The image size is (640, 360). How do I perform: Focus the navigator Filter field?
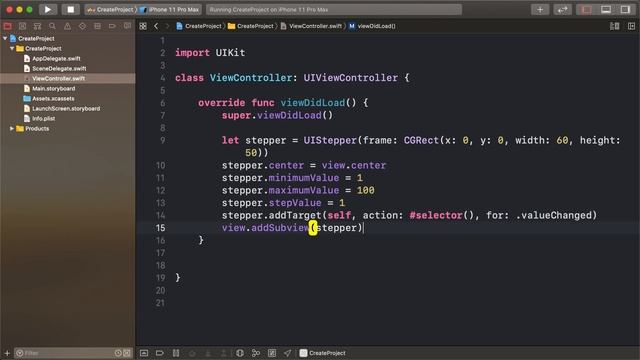pos(65,353)
